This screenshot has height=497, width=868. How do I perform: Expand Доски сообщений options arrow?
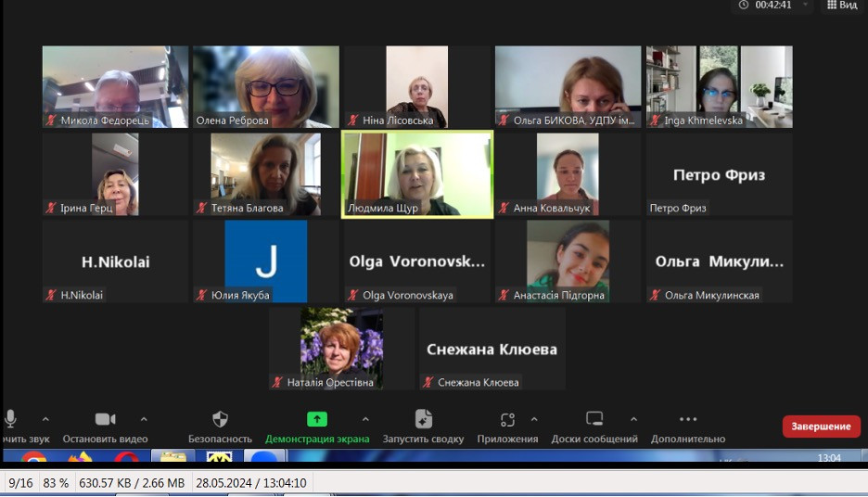coord(633,419)
